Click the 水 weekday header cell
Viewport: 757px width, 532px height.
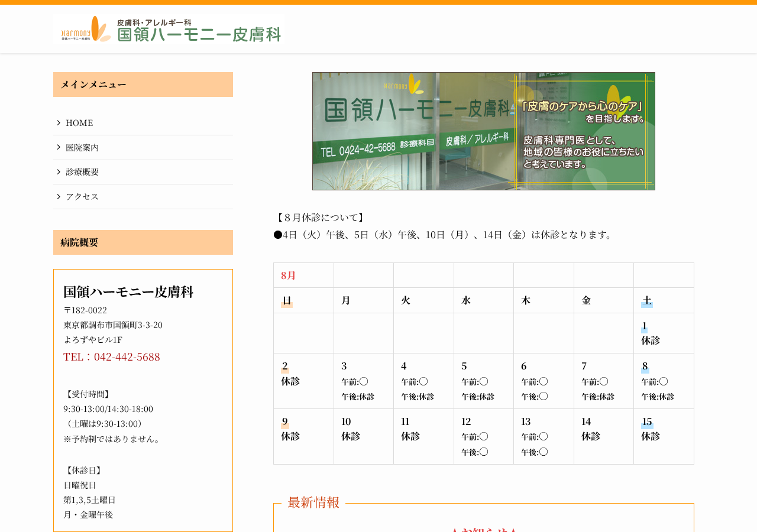(484, 300)
